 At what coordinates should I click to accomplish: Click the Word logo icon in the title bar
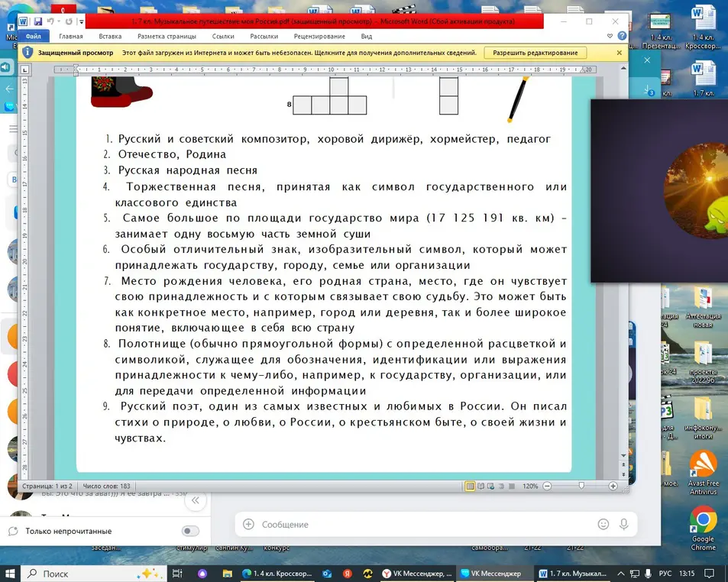tap(23, 21)
